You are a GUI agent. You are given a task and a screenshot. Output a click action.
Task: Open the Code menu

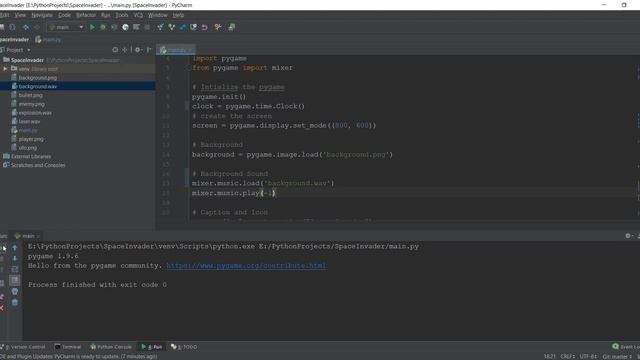pos(64,15)
